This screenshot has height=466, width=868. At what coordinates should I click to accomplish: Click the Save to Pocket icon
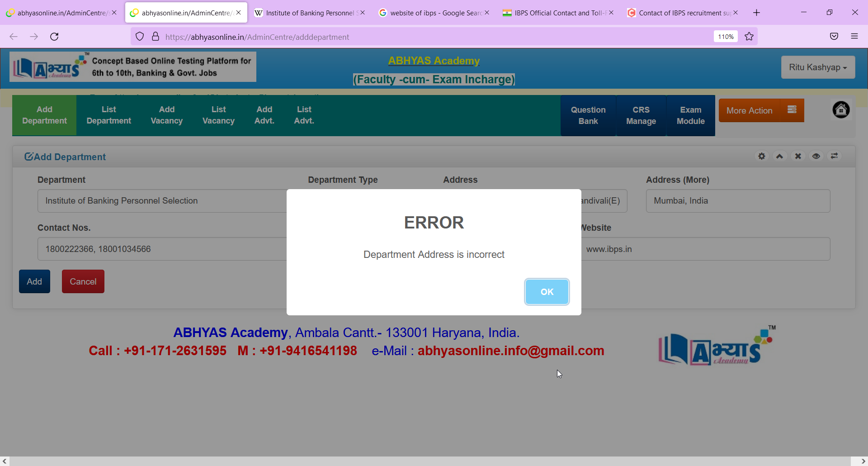834,37
